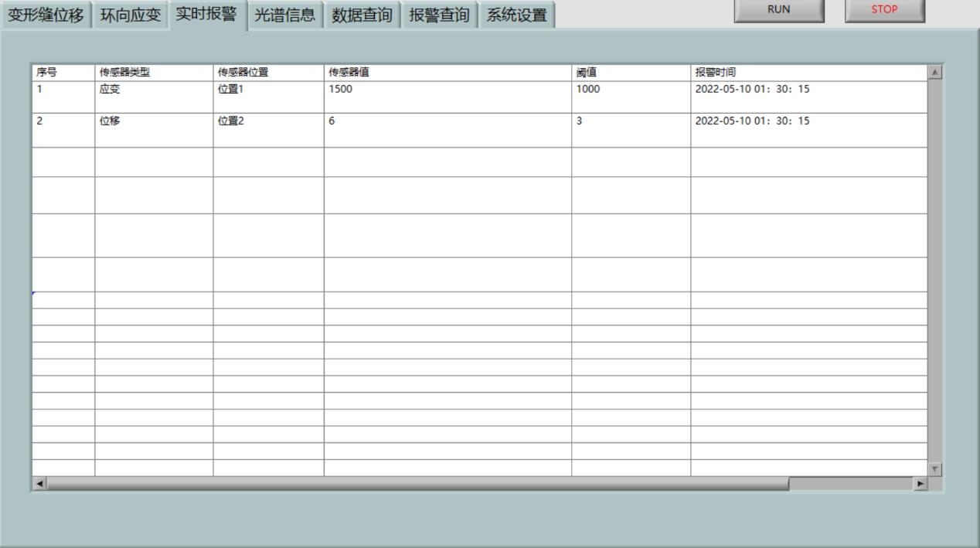Image resolution: width=980 pixels, height=548 pixels.
Task: Click the horizontal scroll left arrow
Action: (x=39, y=484)
